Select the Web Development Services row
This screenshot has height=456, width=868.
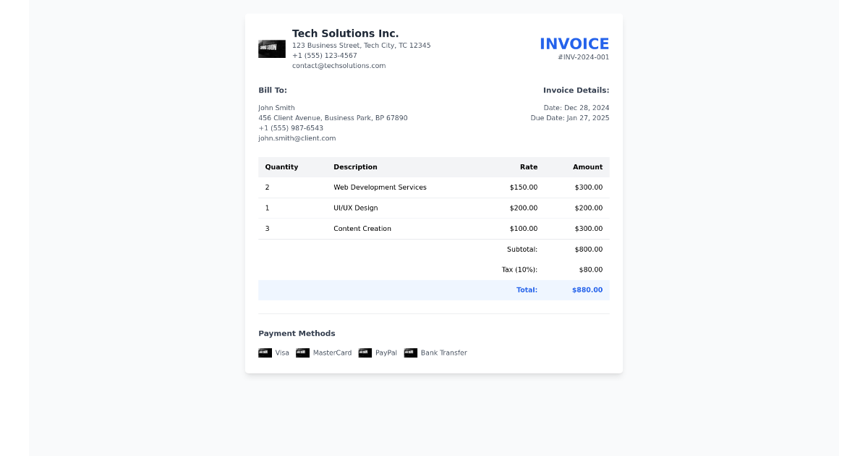(434, 187)
